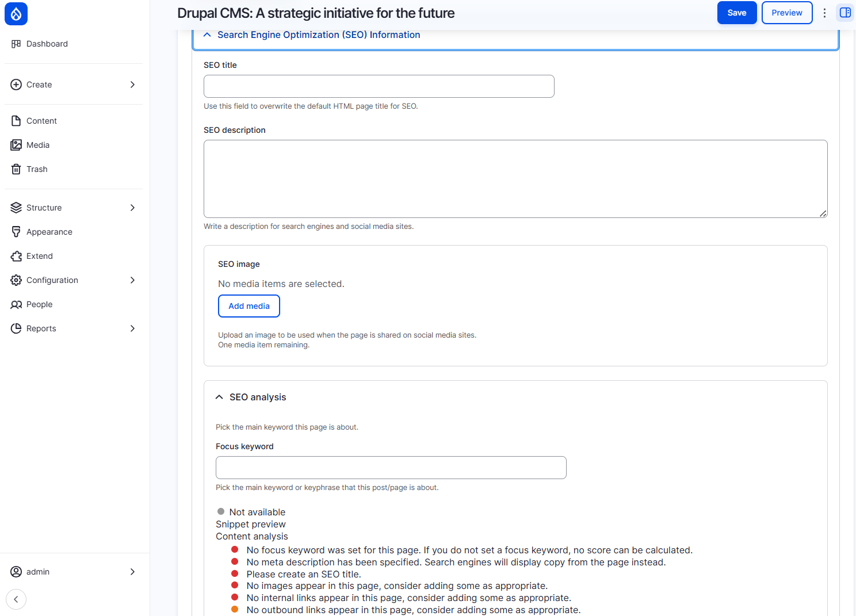This screenshot has width=856, height=616.
Task: Expand the Configuration submenu chevron
Action: click(x=132, y=280)
